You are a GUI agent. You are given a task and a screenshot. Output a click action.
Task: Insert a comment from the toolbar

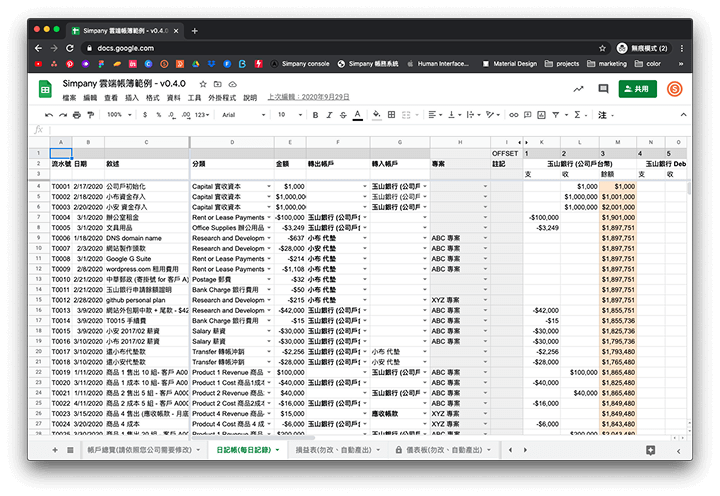tap(528, 115)
